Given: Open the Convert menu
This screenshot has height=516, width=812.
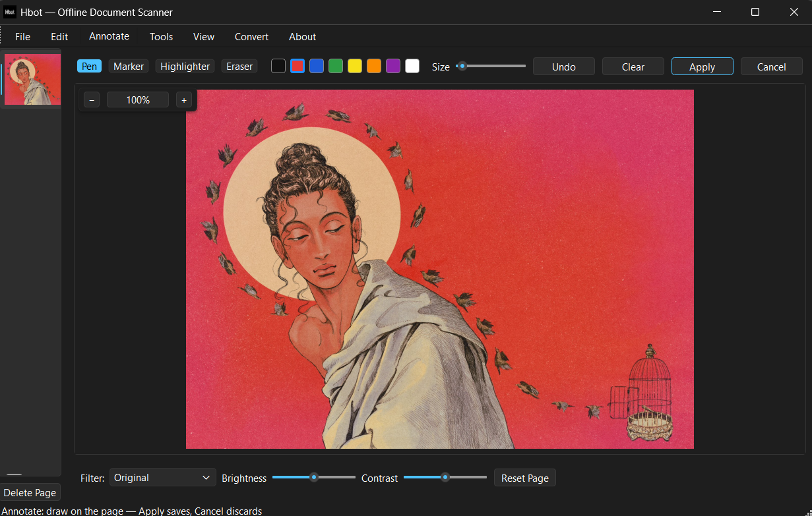Looking at the screenshot, I should click(x=251, y=36).
